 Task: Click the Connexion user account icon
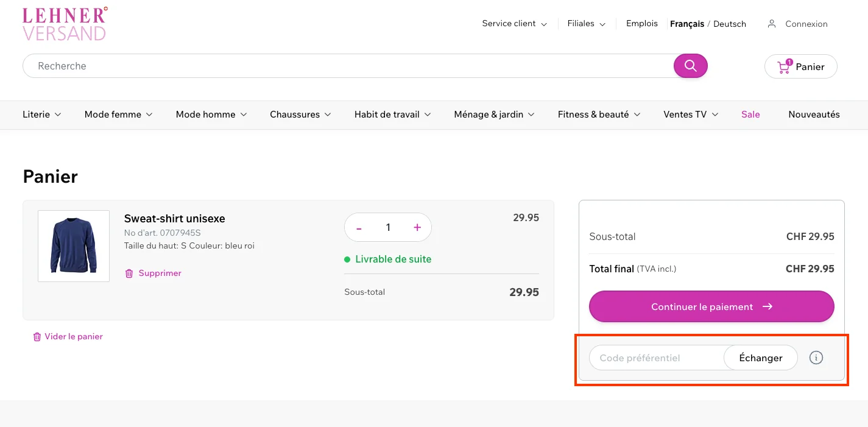click(772, 23)
